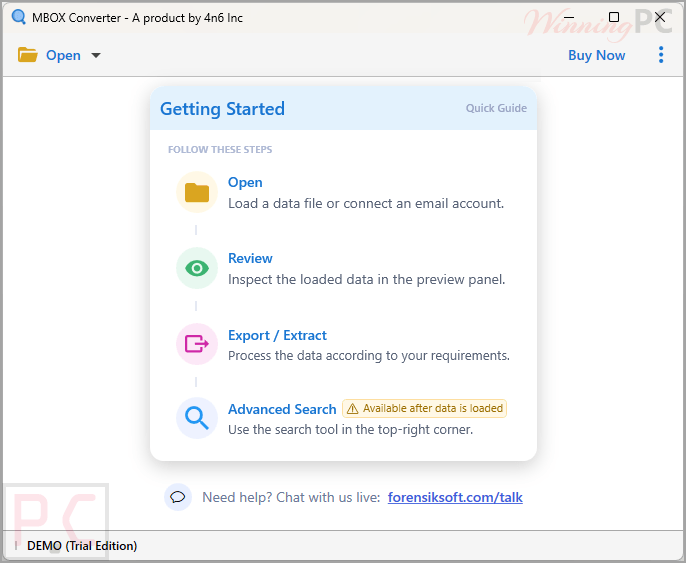The height and width of the screenshot is (563, 686).
Task: Click the Open toolbar label
Action: point(63,56)
